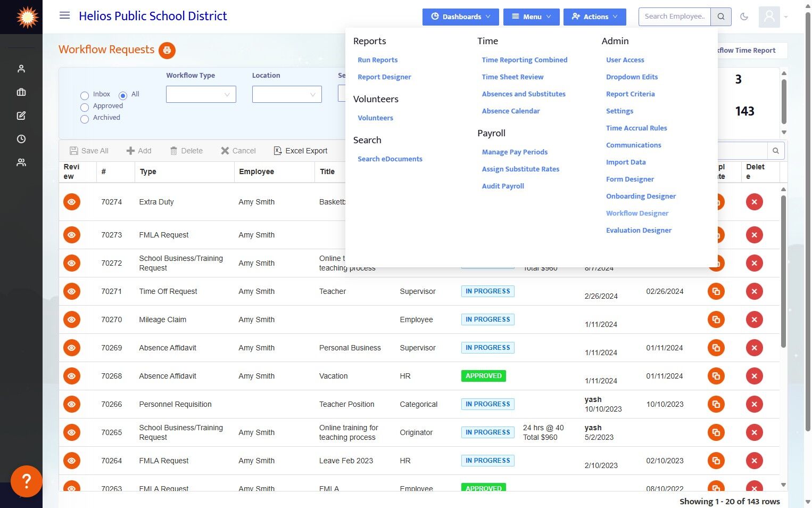Open Run Reports from the menu

coord(378,60)
